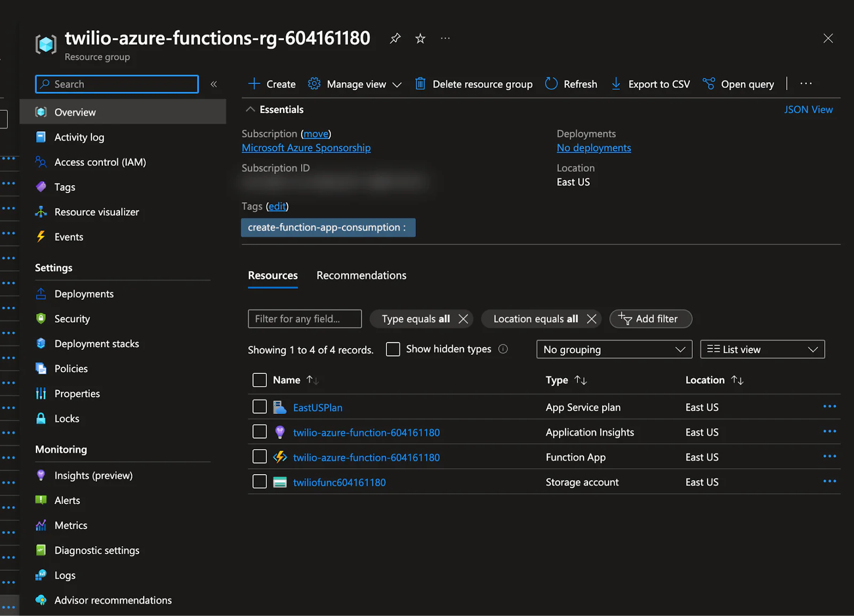854x616 pixels.
Task: Click the Refresh circular arrow icon
Action: click(x=551, y=84)
